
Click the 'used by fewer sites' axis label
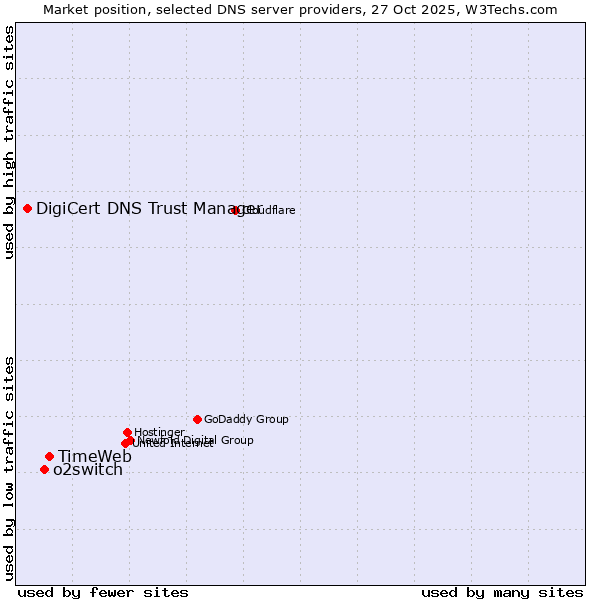103,592
